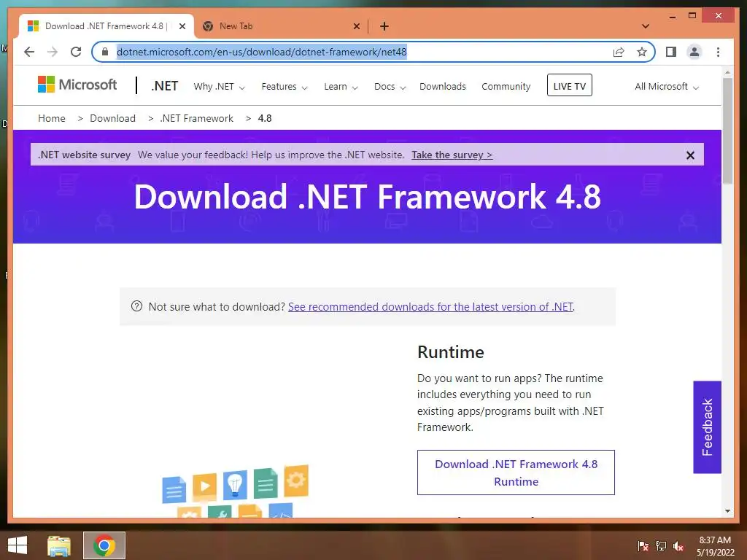Click the padlock site info icon
Screen dimensions: 747x560
pyautogui.click(x=105, y=52)
